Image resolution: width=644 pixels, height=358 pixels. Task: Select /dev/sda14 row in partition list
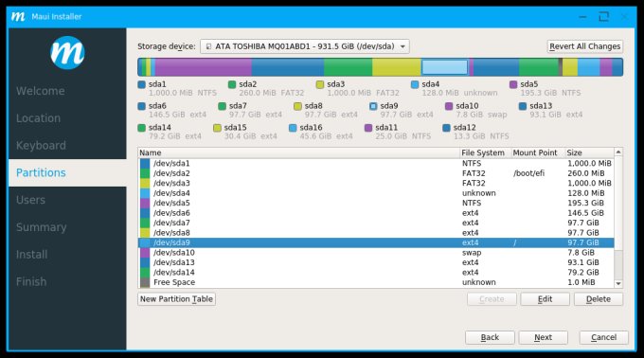tap(376, 272)
